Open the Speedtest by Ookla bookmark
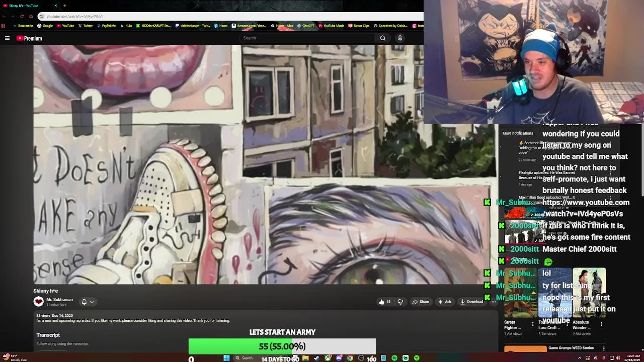Screen dimensions: 644x362 coord(390,26)
